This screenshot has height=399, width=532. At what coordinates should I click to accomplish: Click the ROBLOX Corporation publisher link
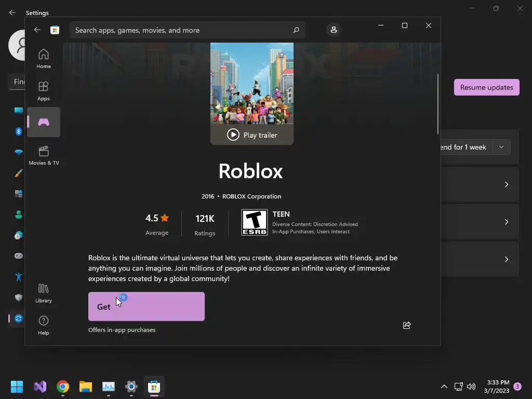point(252,196)
